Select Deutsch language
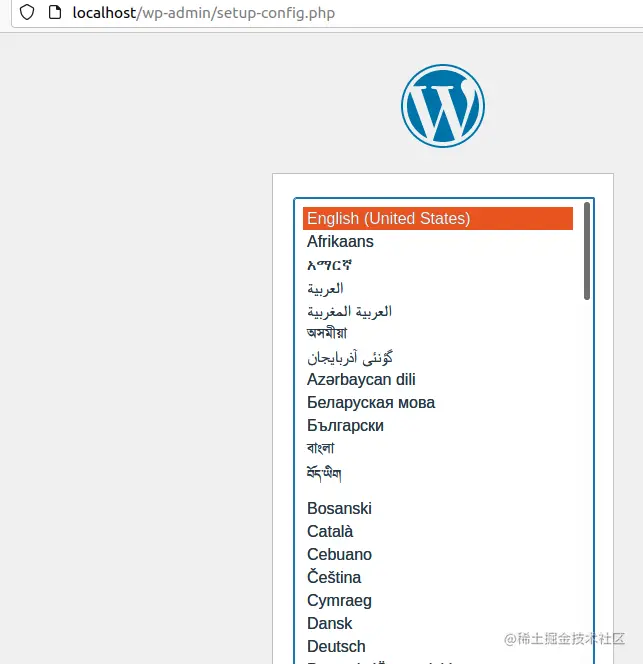This screenshot has width=643, height=664. coord(438,647)
